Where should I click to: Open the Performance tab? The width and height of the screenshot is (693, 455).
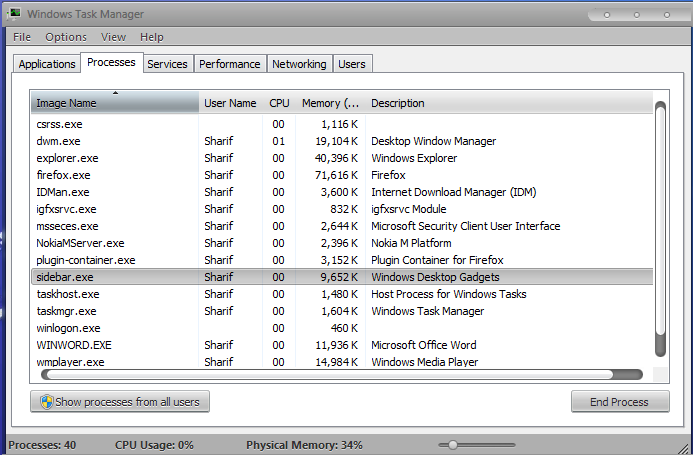229,64
